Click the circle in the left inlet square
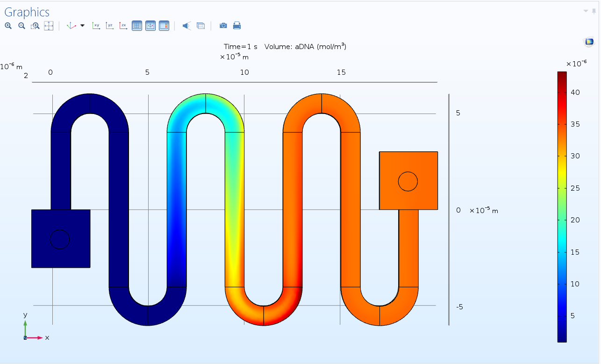 click(x=60, y=239)
